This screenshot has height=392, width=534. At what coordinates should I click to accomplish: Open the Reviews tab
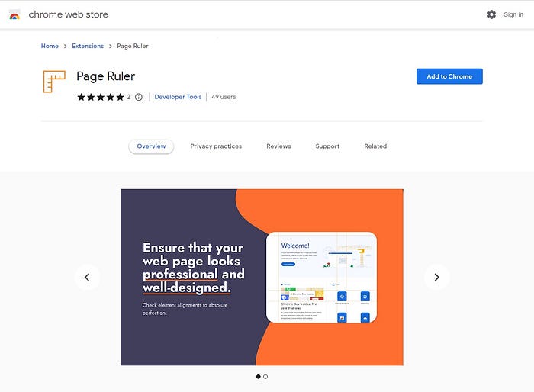[278, 146]
